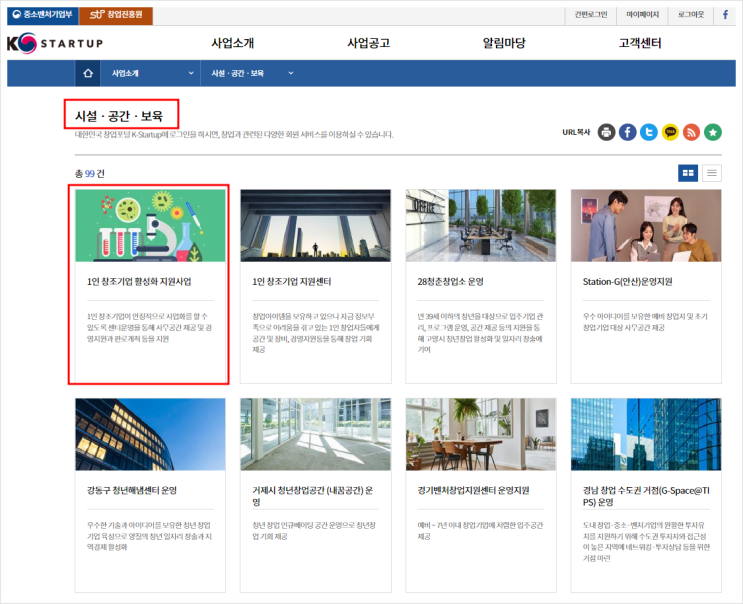Screen dimensions: 743x604
Task: Click the title Station-G(안산)운영지원
Action: pos(628,282)
